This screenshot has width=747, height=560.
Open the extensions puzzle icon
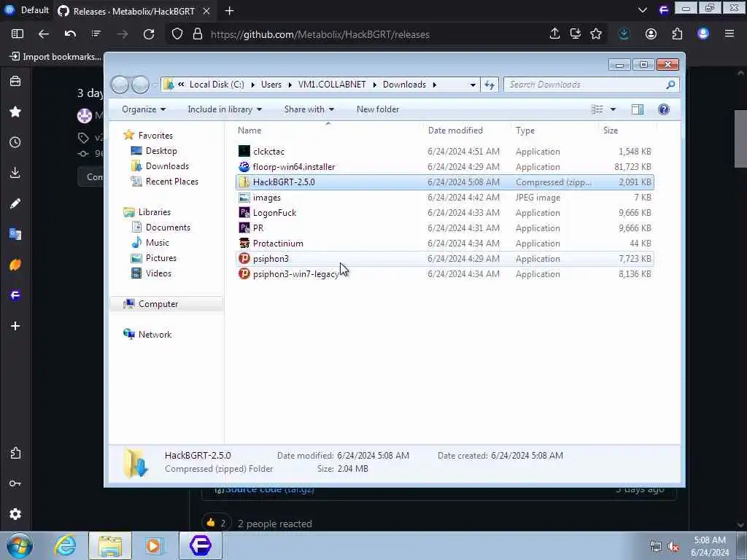point(677,34)
